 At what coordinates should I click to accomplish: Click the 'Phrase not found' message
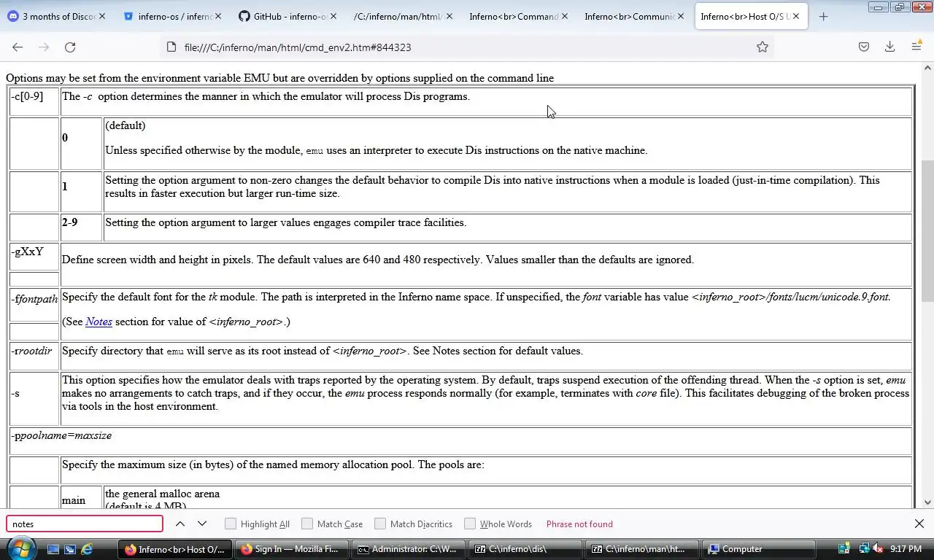(x=579, y=524)
